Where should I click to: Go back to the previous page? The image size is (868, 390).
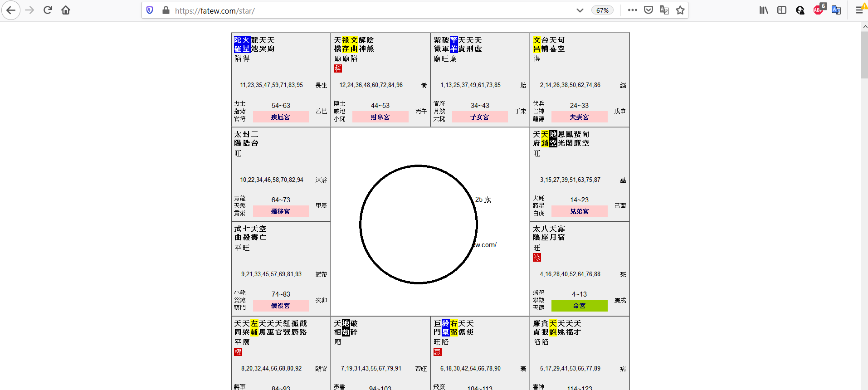(x=11, y=10)
